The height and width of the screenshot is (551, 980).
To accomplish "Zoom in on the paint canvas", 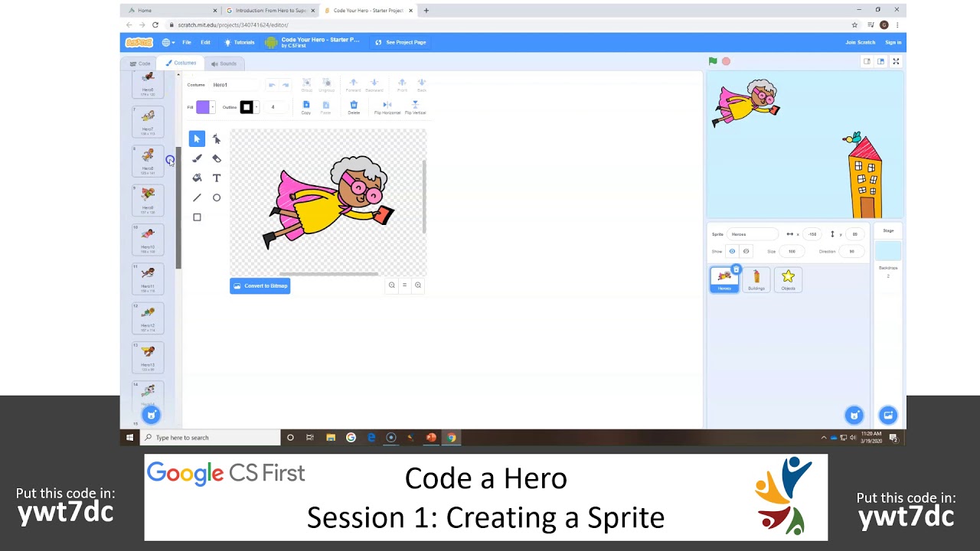I will tap(418, 285).
